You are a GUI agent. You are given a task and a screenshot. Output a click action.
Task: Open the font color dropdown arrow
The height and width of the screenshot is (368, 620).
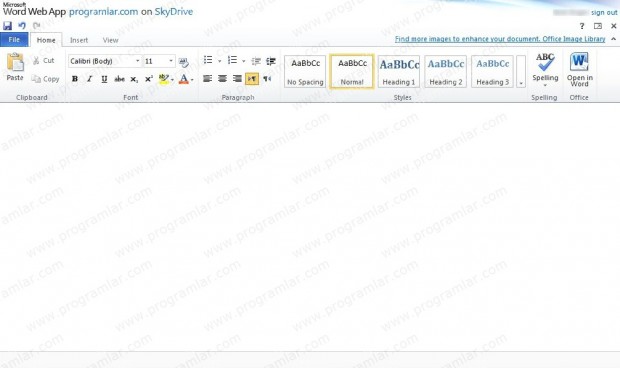pos(192,79)
